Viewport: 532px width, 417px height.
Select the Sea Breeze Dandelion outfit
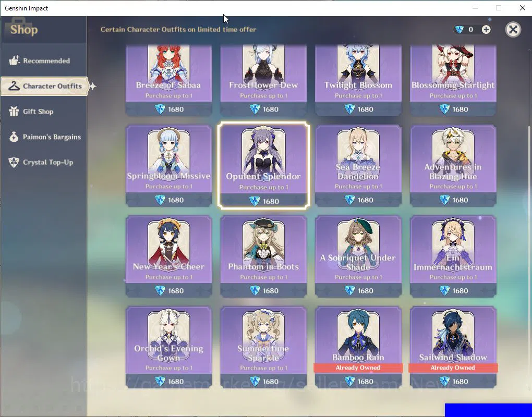coord(358,165)
